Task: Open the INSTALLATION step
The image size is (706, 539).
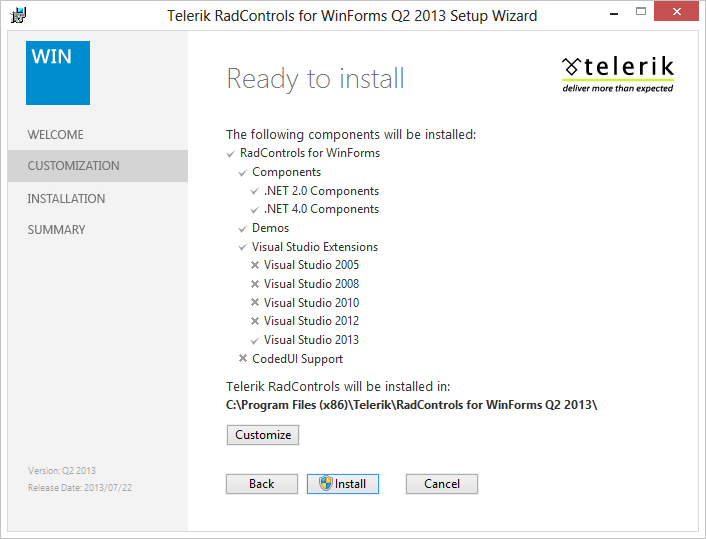Action: point(66,199)
